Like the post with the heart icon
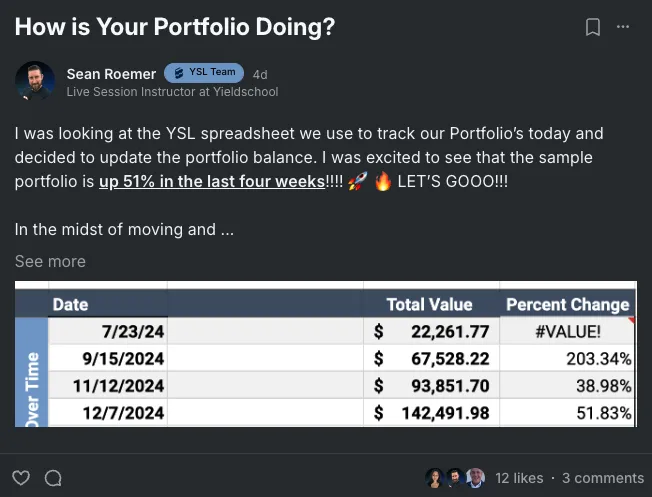The width and height of the screenshot is (652, 497). (21, 478)
